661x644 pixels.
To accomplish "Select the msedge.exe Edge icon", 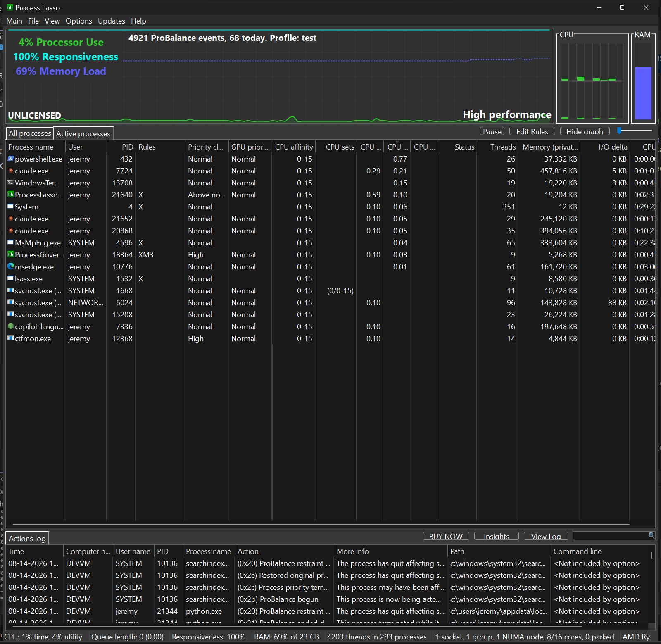I will click(x=11, y=266).
